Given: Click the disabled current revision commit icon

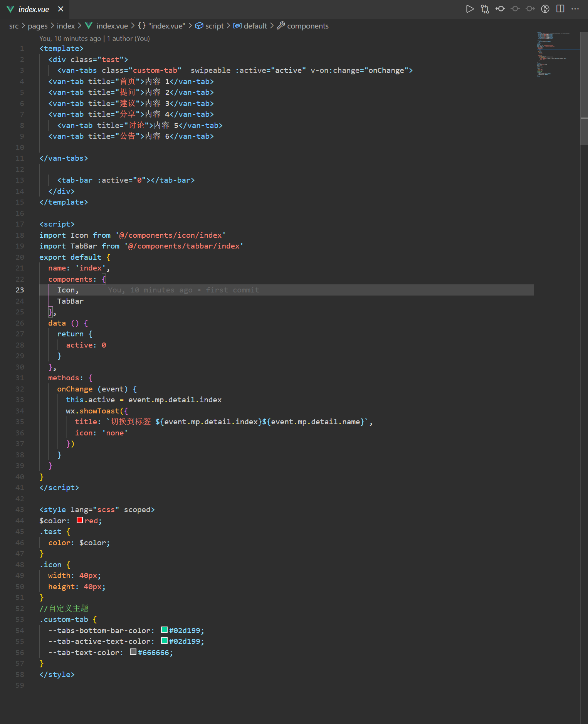Looking at the screenshot, I should pos(515,9).
